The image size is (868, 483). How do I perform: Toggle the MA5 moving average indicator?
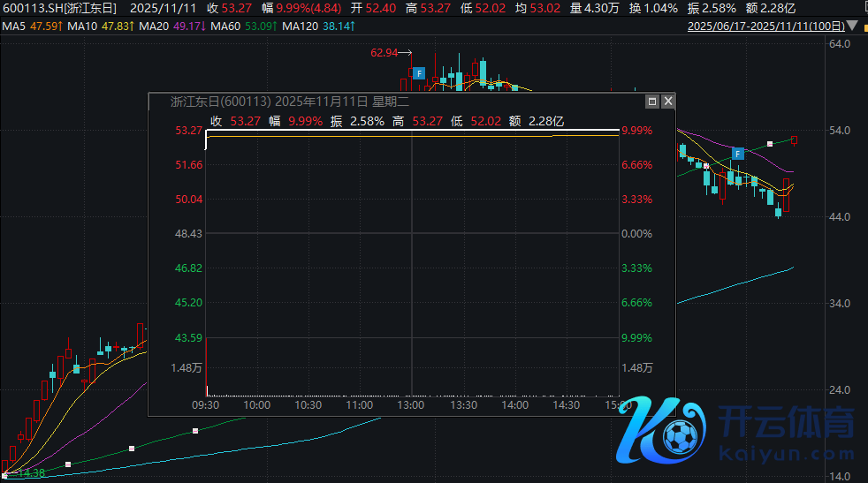pyautogui.click(x=32, y=26)
